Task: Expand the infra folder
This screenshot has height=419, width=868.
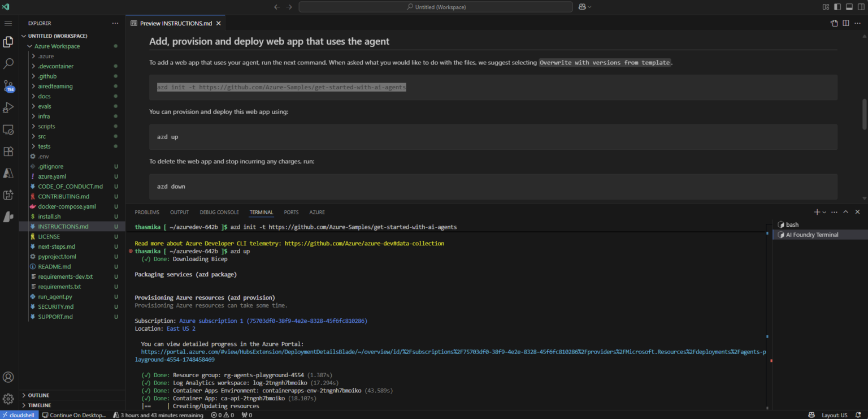Action: click(x=43, y=116)
